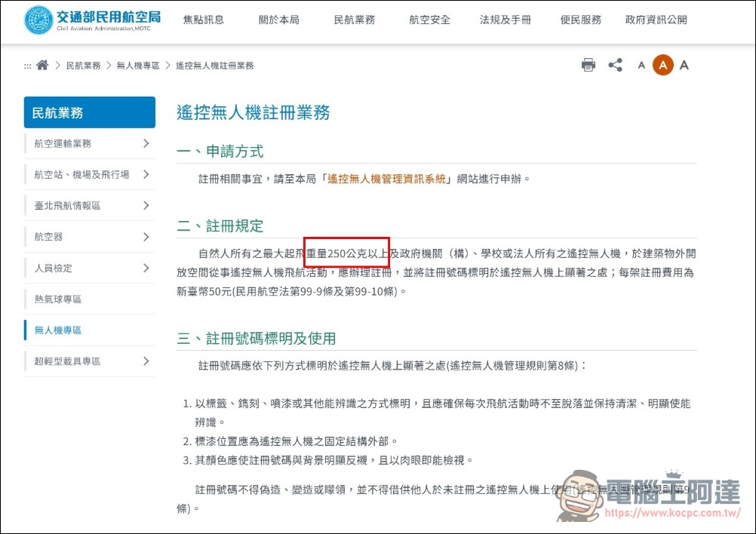Viewport: 756px width, 534px height.
Task: Open the share icon next to the printer
Action: coord(615,65)
